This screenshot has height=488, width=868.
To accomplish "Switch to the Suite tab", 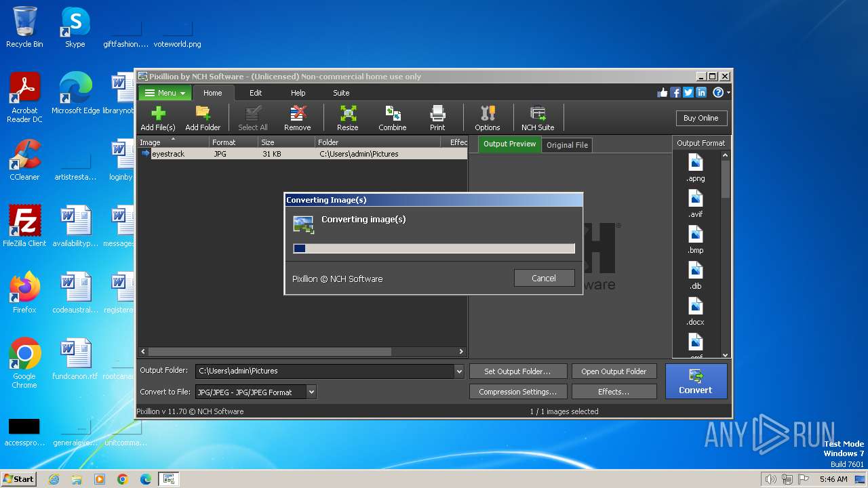I will (x=341, y=93).
